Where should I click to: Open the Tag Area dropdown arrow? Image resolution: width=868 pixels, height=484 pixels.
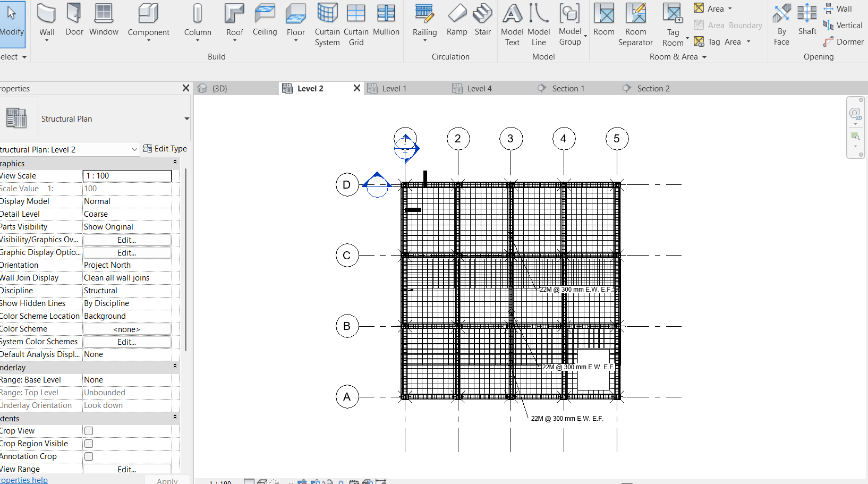[x=748, y=41]
